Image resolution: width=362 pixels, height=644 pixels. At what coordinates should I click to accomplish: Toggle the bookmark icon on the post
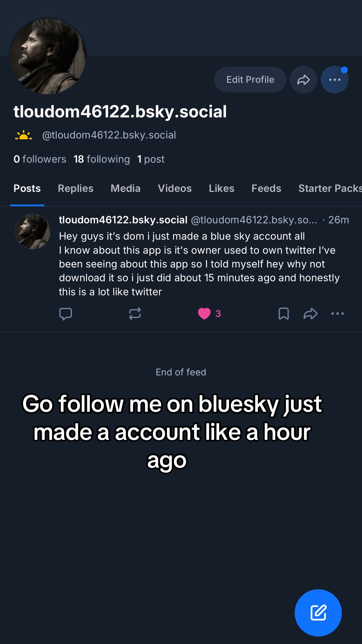pos(284,314)
